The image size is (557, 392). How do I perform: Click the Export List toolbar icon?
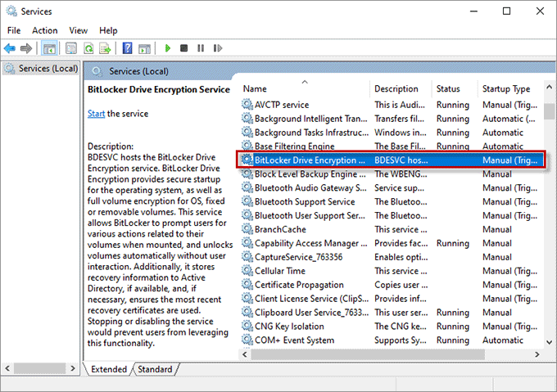105,48
